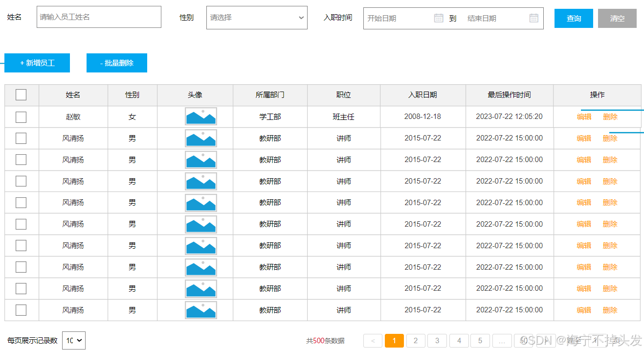
Task: Select the position cell 班主任
Action: pyautogui.click(x=344, y=117)
